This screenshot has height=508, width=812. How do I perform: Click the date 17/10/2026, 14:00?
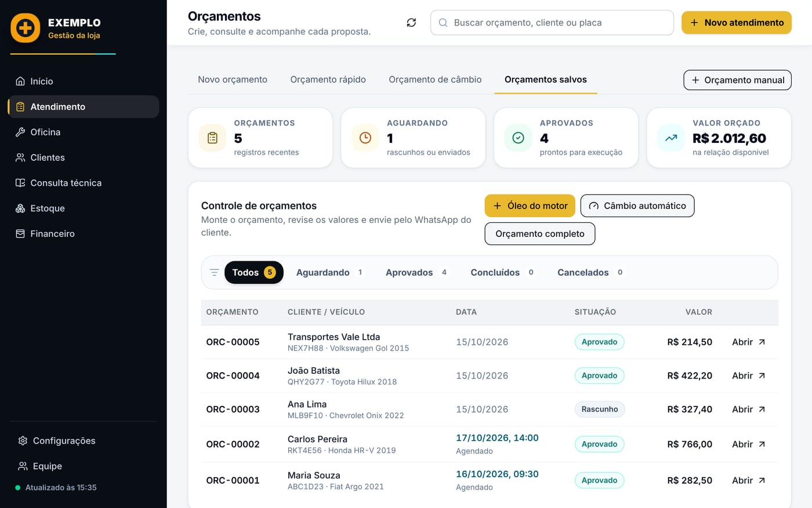click(497, 438)
